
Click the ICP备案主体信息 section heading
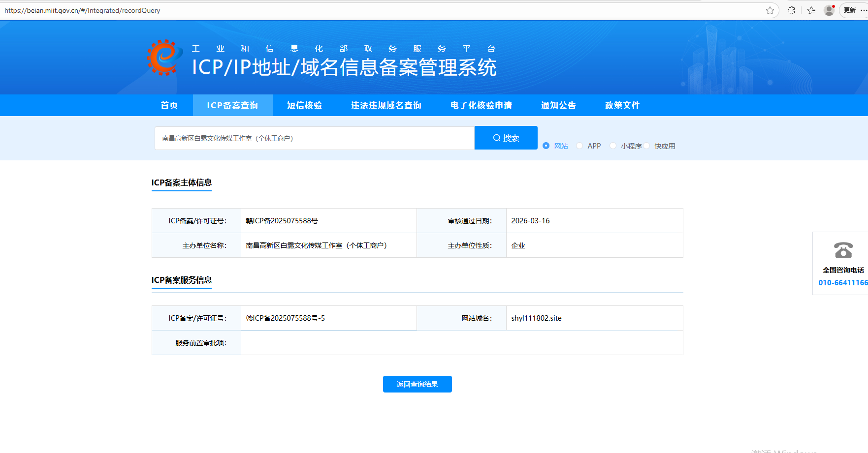182,182
